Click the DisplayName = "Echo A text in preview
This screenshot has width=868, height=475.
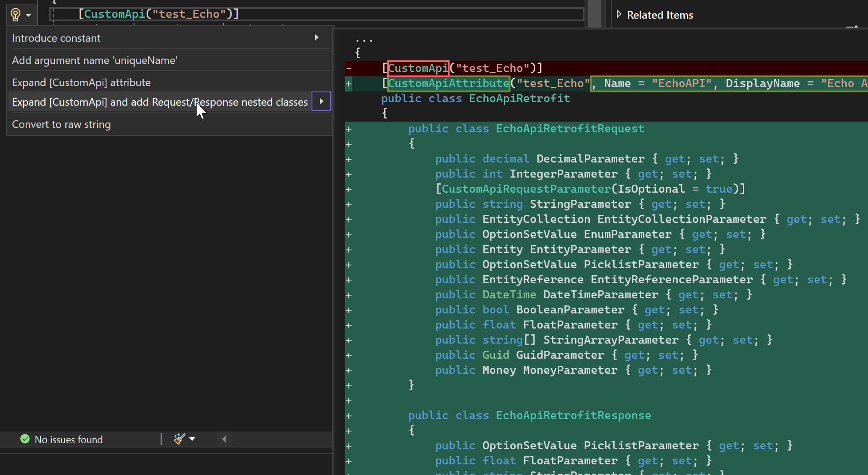(796, 83)
